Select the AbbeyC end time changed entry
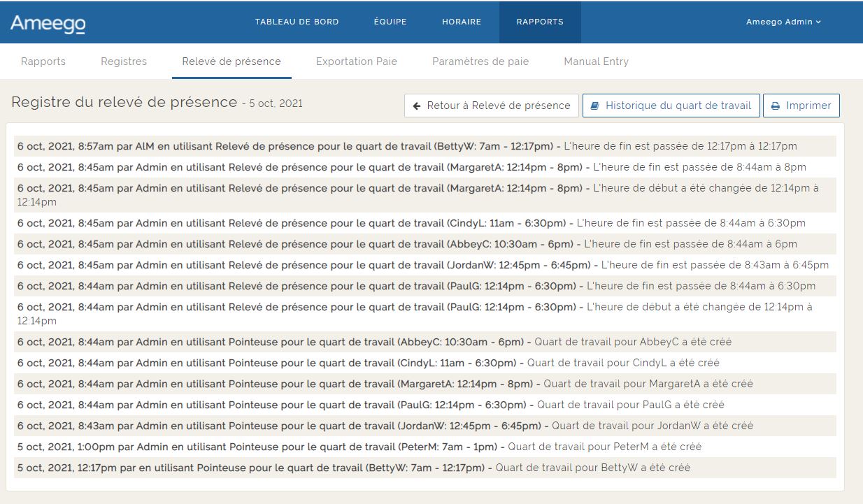The width and height of the screenshot is (863, 504). click(x=407, y=244)
